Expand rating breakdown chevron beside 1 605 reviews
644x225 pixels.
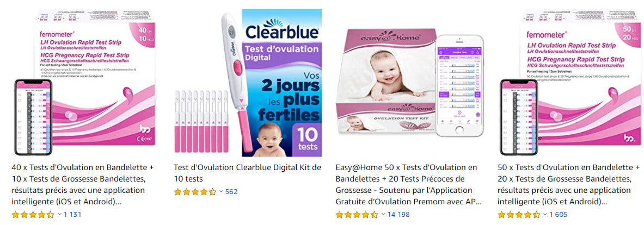545,215
